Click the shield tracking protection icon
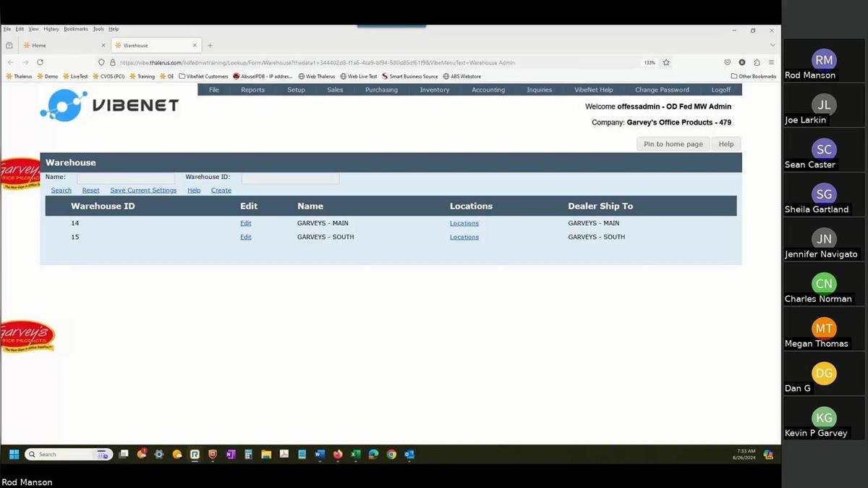This screenshot has width=868, height=488. (x=101, y=62)
